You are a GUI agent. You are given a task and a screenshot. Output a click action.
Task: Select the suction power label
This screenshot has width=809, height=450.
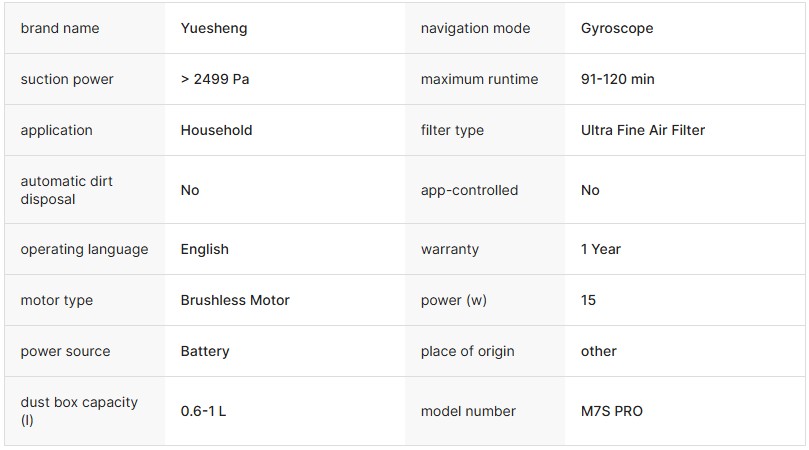(67, 79)
